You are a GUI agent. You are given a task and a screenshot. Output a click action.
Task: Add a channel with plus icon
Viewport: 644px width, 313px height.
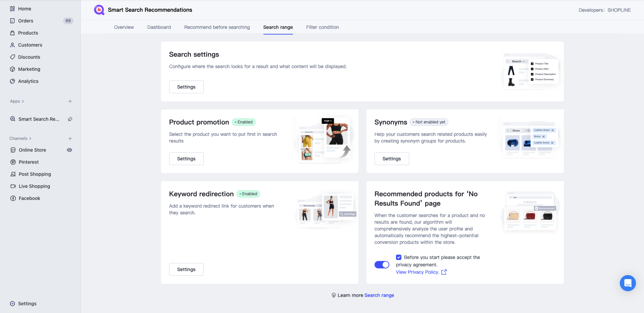coord(70,139)
